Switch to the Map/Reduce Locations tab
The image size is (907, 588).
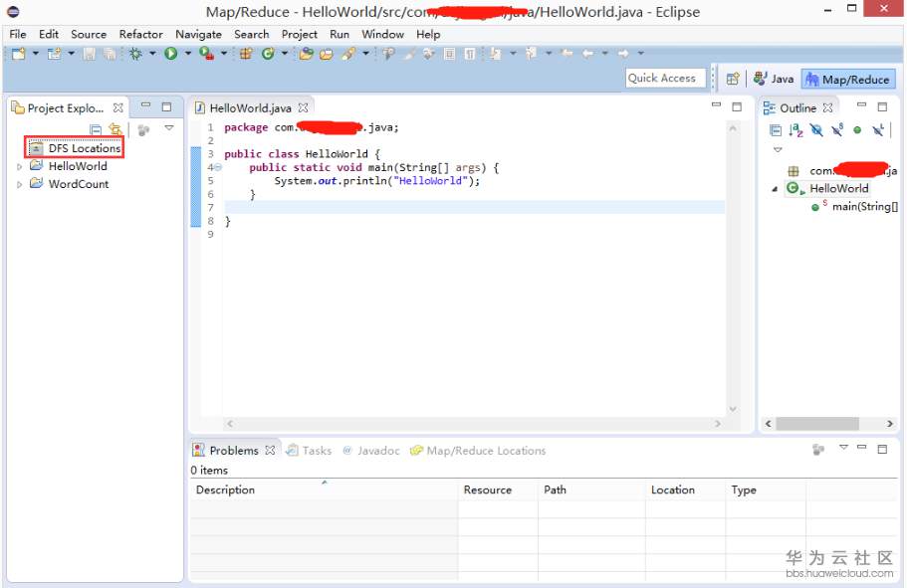click(x=478, y=451)
